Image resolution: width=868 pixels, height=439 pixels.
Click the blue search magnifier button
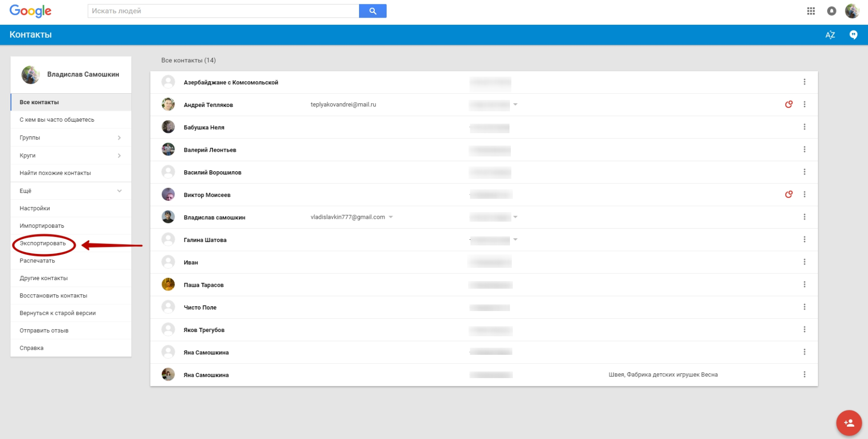click(372, 11)
